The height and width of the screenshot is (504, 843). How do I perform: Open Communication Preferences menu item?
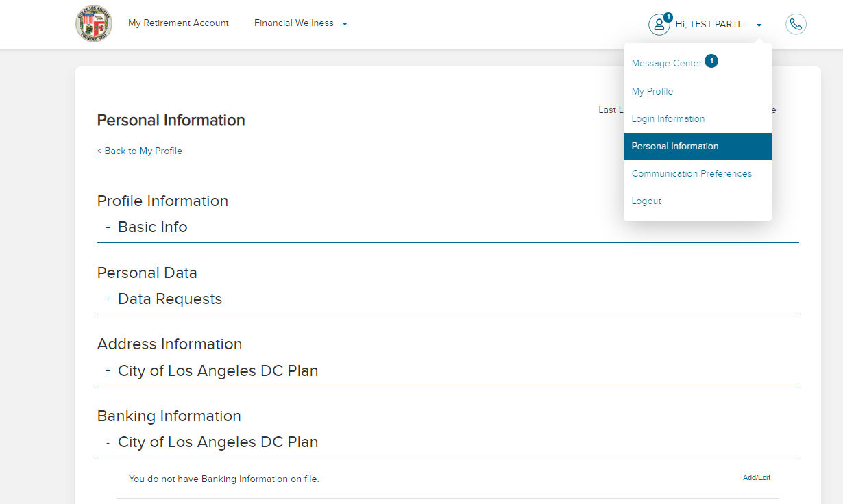(x=692, y=173)
